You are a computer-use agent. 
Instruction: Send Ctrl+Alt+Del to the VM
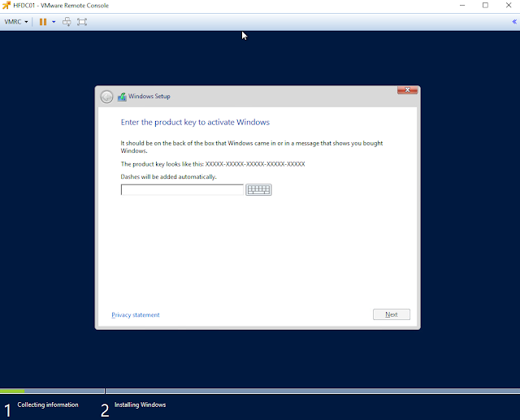tap(67, 22)
